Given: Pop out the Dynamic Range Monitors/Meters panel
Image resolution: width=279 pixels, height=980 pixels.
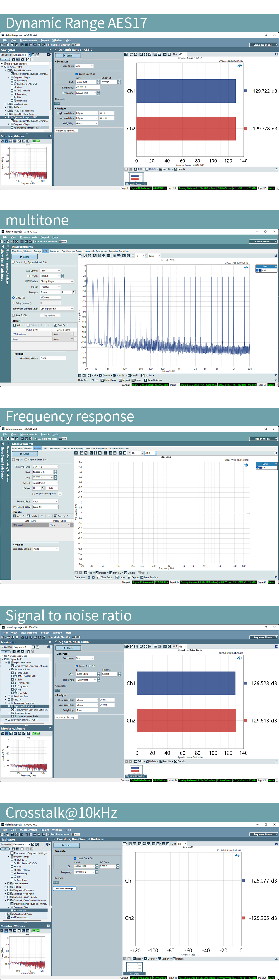Looking at the screenshot, I should point(50,136).
